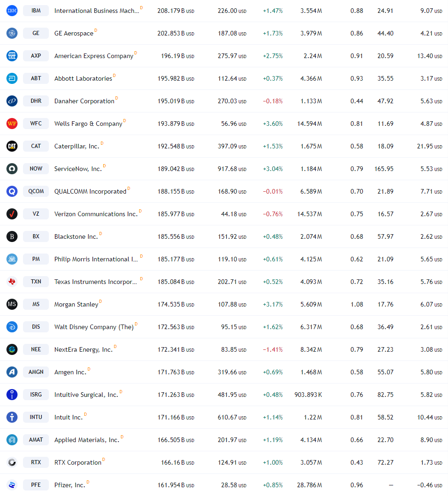Click volume value 28.786 M
This screenshot has height=496, width=448.
(309, 485)
